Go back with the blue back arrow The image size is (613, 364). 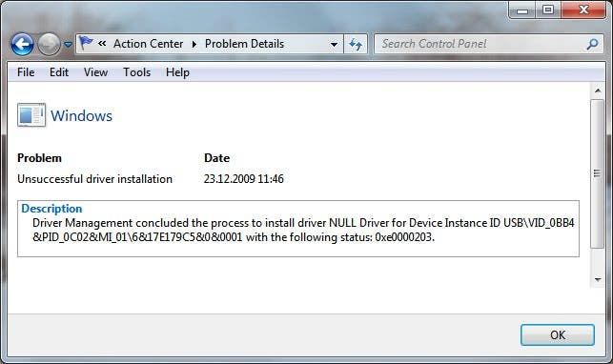click(22, 44)
